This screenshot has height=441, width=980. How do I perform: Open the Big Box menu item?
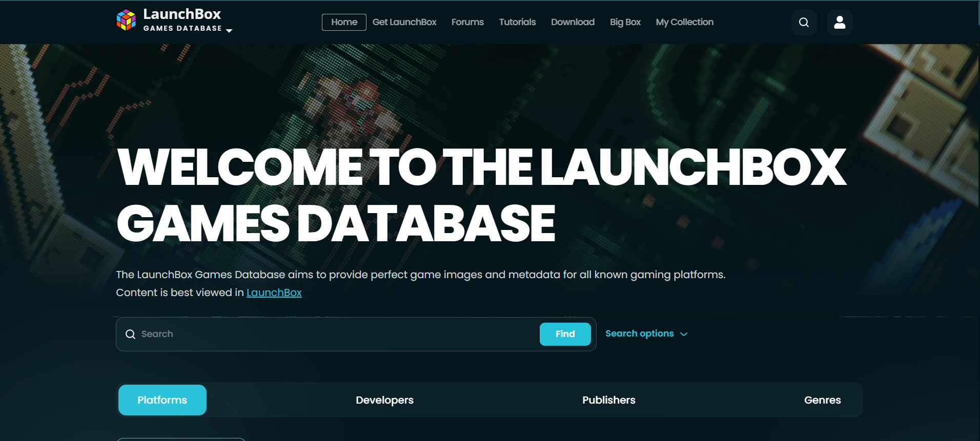click(x=625, y=22)
